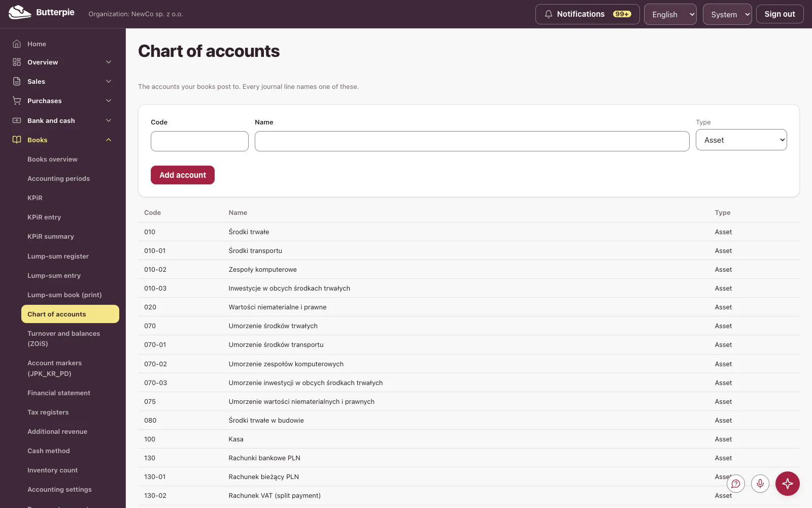Click account code '020'
812x508 pixels.
pos(150,307)
